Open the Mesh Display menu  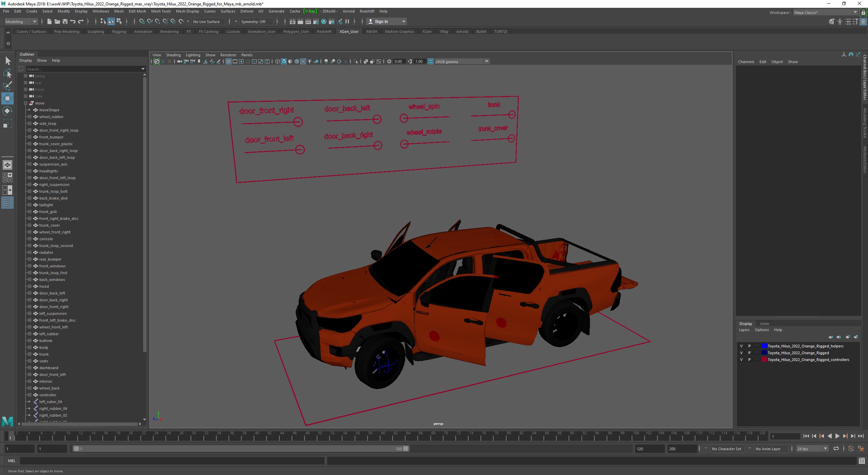186,11
